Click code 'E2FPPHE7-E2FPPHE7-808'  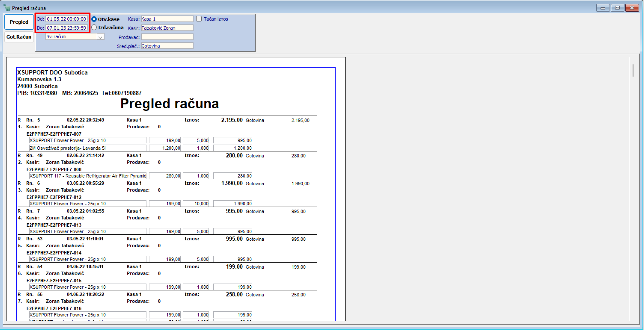tap(54, 169)
